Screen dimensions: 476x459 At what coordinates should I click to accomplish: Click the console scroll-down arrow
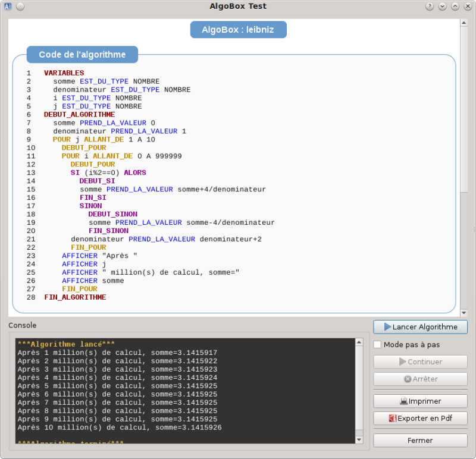(x=359, y=439)
